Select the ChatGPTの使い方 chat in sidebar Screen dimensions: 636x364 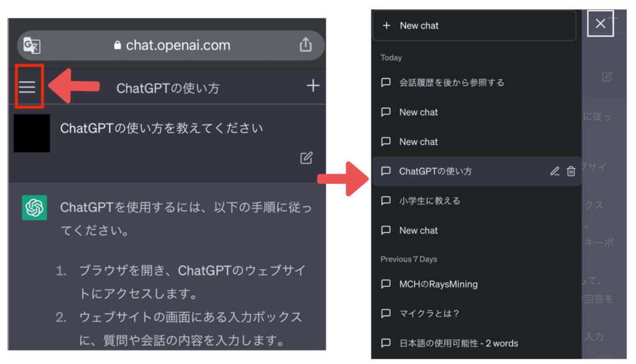(435, 171)
